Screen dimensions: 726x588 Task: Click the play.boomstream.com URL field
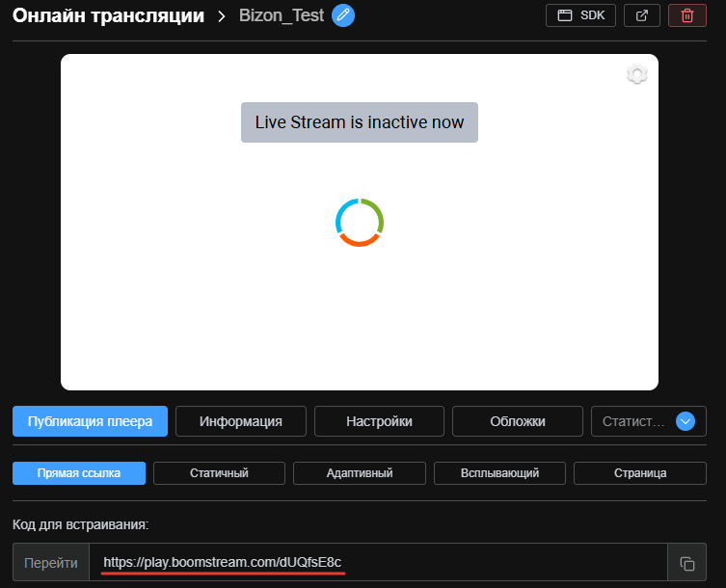coord(378,563)
